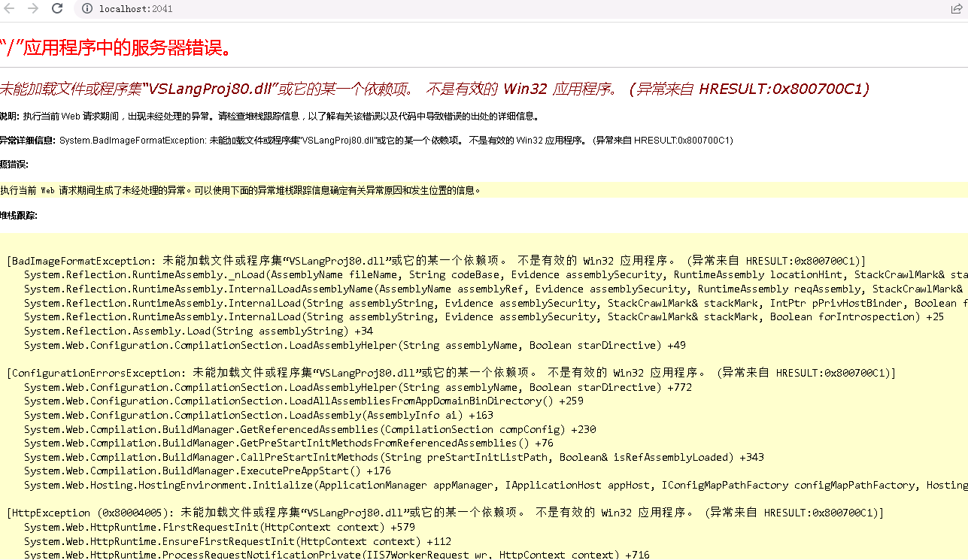Open the share page icon

coord(956,9)
